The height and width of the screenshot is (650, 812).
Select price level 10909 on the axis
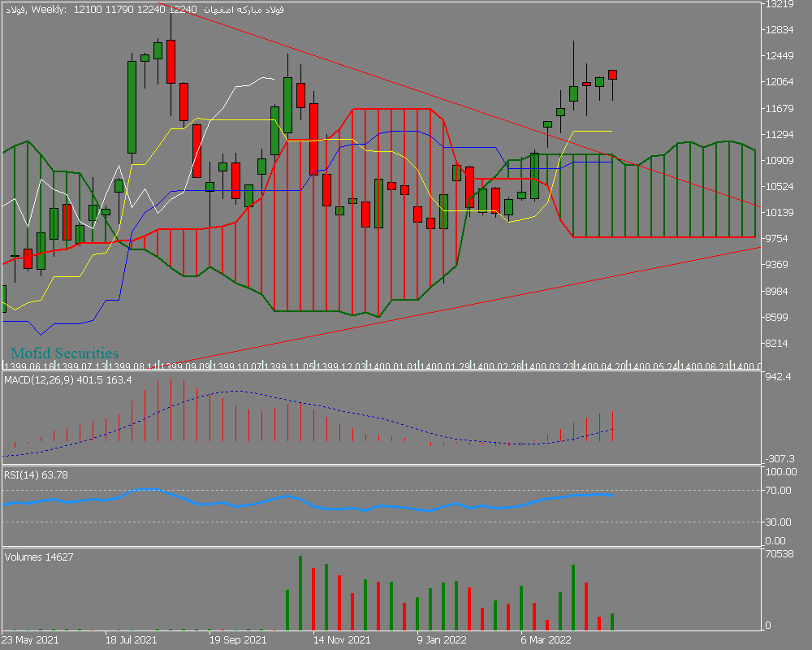click(x=780, y=160)
